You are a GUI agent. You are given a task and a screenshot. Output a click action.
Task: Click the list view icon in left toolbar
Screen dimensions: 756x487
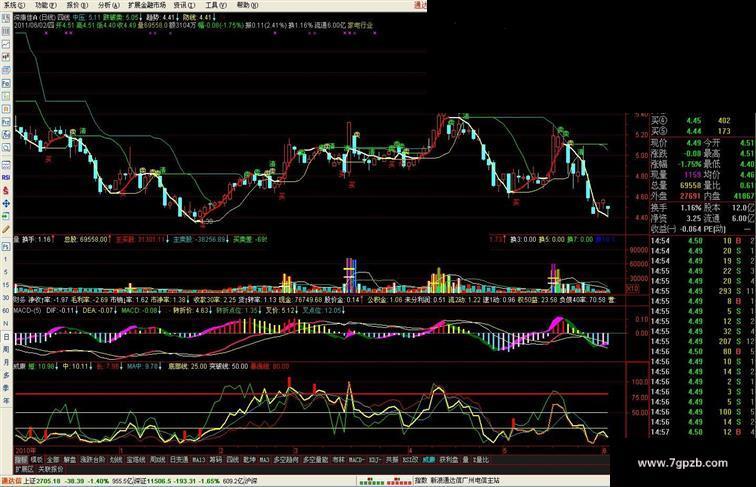click(6, 31)
